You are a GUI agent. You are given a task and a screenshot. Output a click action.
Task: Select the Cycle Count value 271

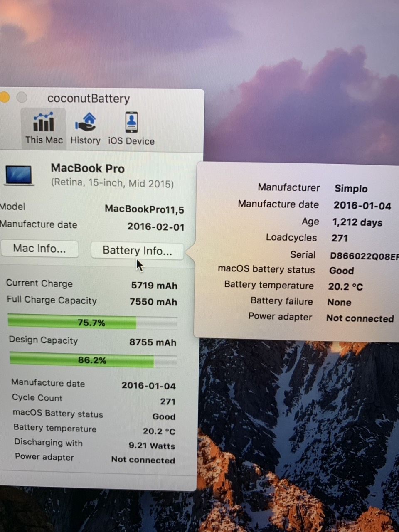(168, 401)
